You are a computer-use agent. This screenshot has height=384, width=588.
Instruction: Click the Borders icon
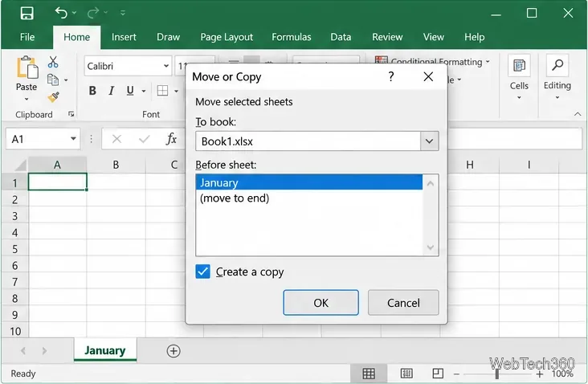click(x=162, y=91)
